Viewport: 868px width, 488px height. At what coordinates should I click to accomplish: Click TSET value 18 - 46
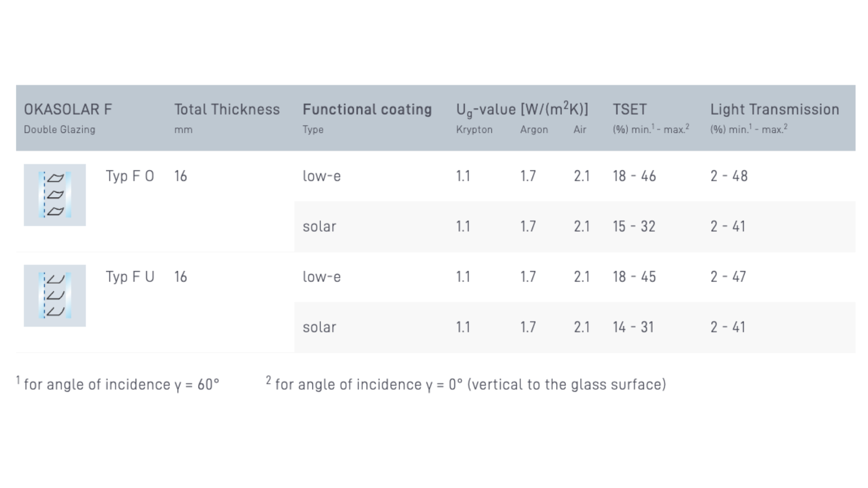point(634,176)
